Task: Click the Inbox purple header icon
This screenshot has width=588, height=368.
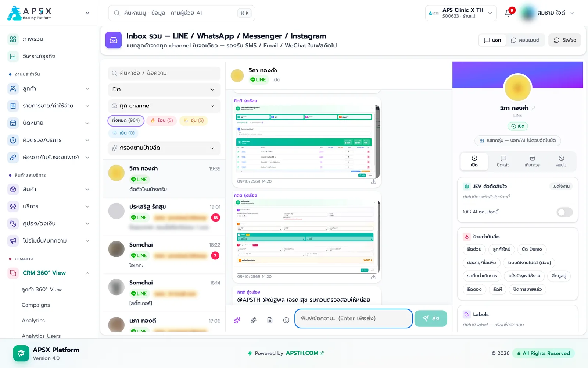Action: (114, 40)
